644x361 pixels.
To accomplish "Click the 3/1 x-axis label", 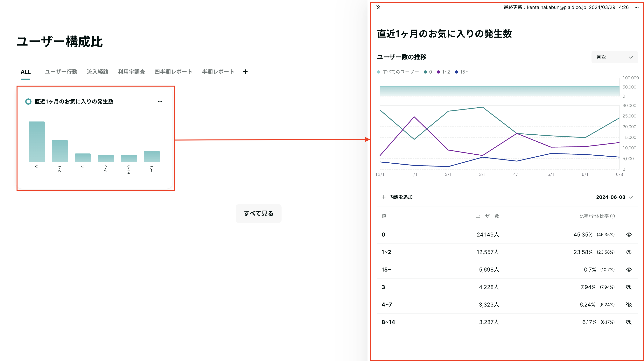I will pos(482,174).
